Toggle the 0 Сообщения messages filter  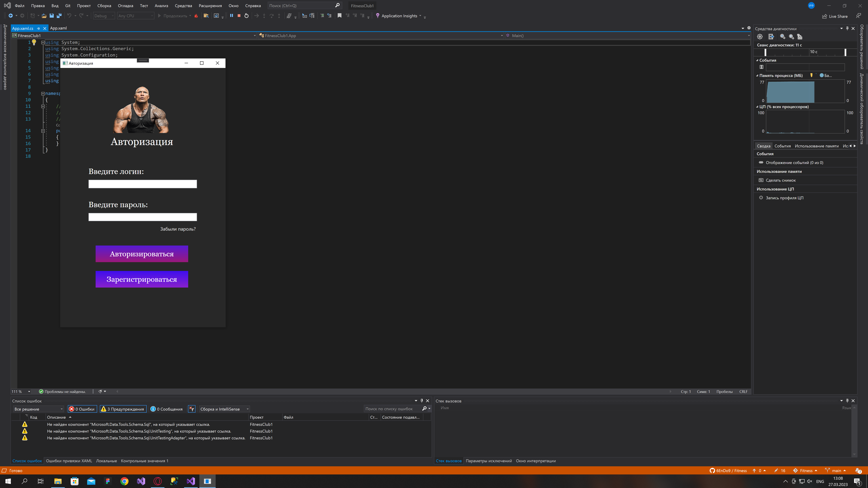coord(166,409)
